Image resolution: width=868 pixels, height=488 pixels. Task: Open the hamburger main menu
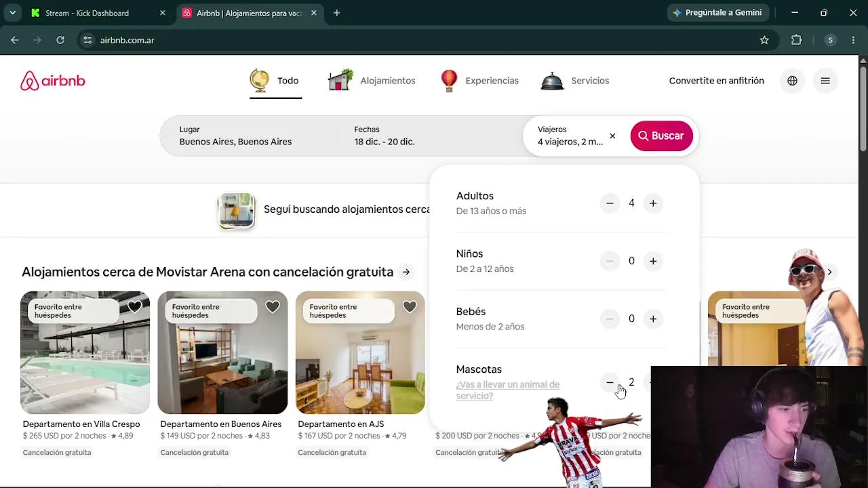tap(825, 81)
